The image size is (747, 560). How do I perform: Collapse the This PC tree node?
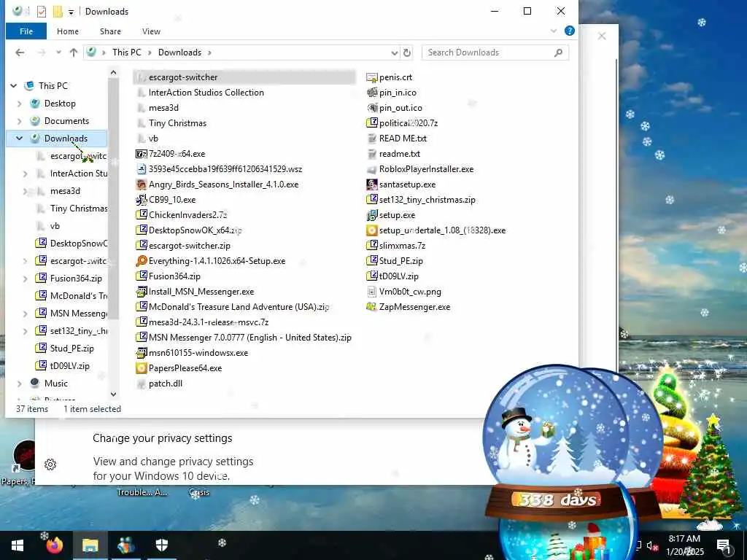[x=13, y=86]
